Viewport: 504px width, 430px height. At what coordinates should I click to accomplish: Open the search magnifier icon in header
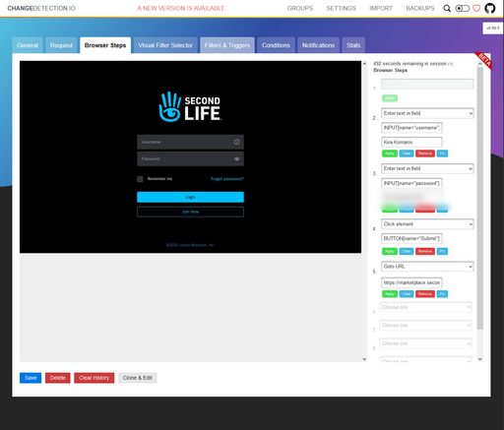447,8
